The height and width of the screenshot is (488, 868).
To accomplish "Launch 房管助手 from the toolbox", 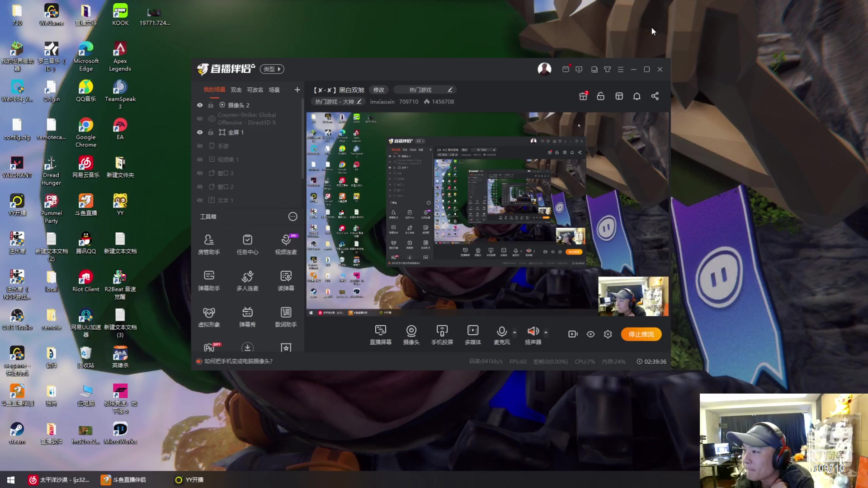I will pyautogui.click(x=209, y=244).
